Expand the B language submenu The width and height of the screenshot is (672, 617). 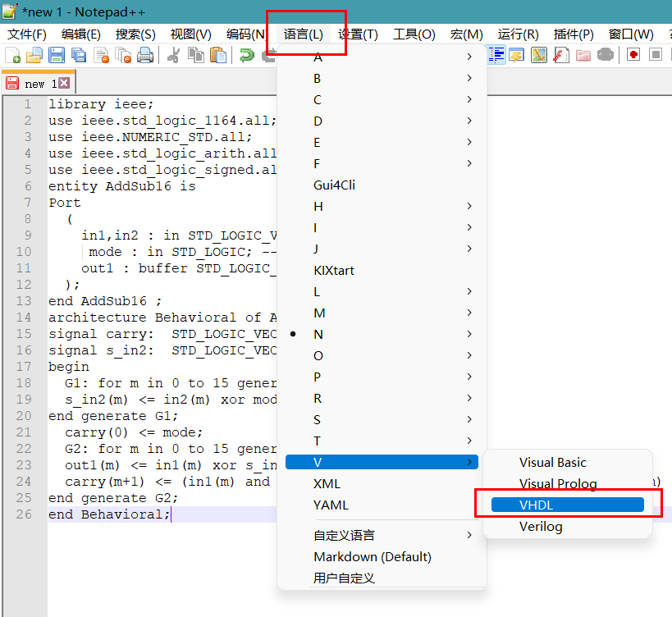pyautogui.click(x=382, y=79)
